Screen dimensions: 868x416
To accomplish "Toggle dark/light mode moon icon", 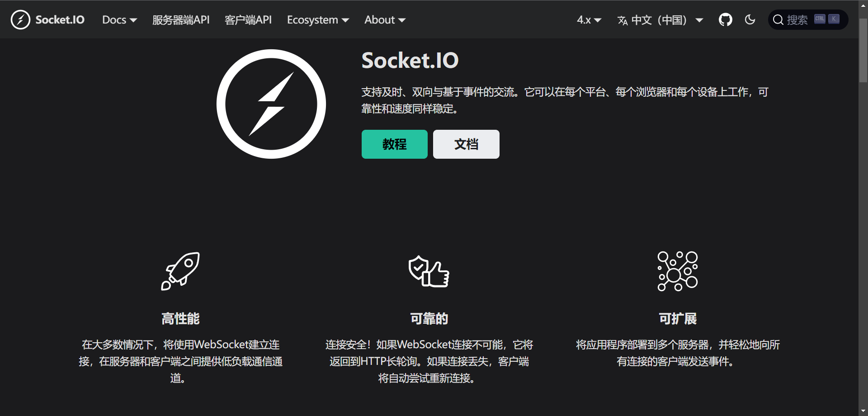I will pos(750,20).
